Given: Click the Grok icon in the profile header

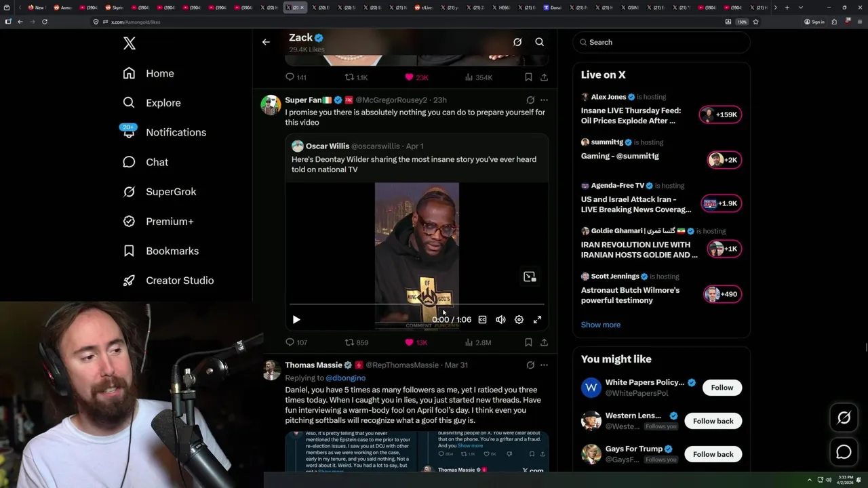Looking at the screenshot, I should click(x=517, y=42).
